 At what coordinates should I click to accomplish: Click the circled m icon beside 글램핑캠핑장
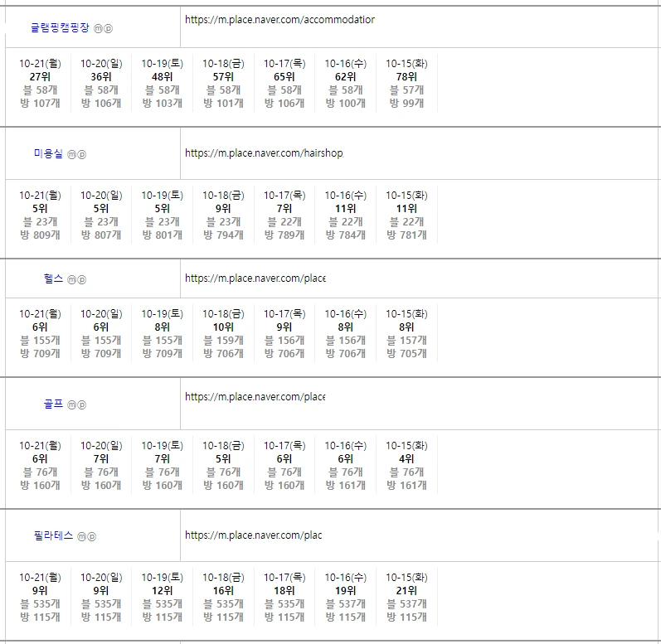[98, 28]
